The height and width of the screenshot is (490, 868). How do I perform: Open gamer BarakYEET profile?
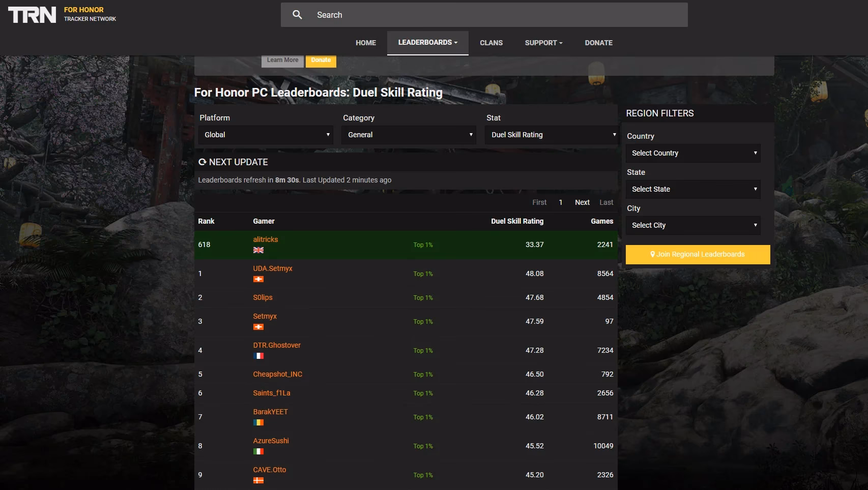[x=270, y=412]
